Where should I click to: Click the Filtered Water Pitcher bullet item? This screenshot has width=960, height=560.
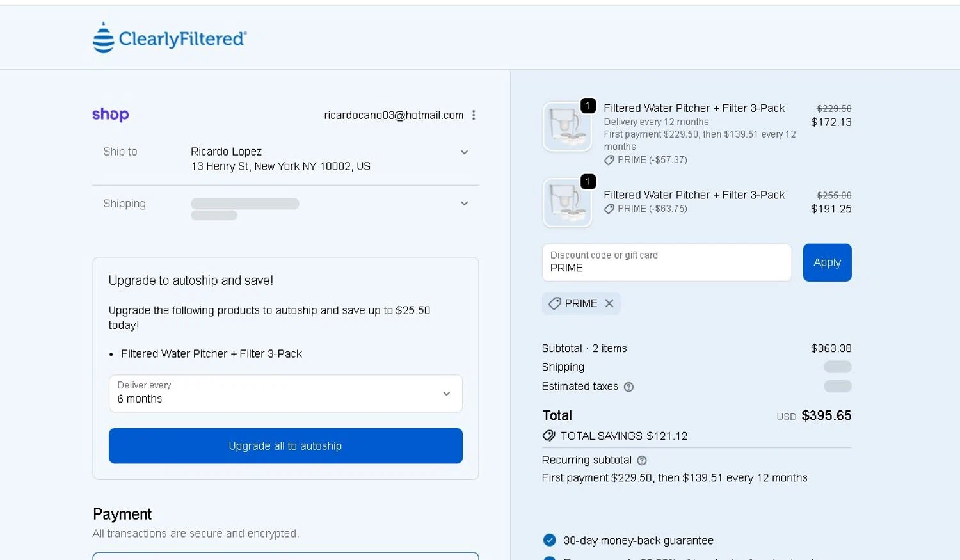(211, 354)
